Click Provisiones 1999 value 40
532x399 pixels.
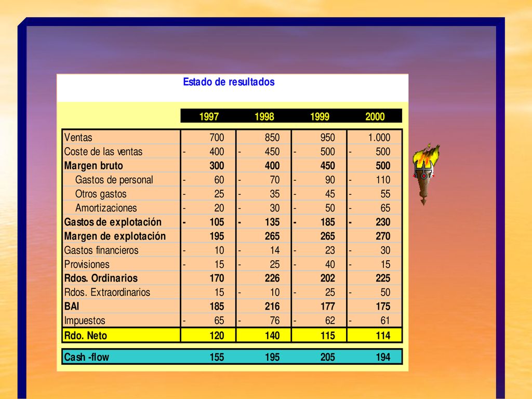click(330, 264)
